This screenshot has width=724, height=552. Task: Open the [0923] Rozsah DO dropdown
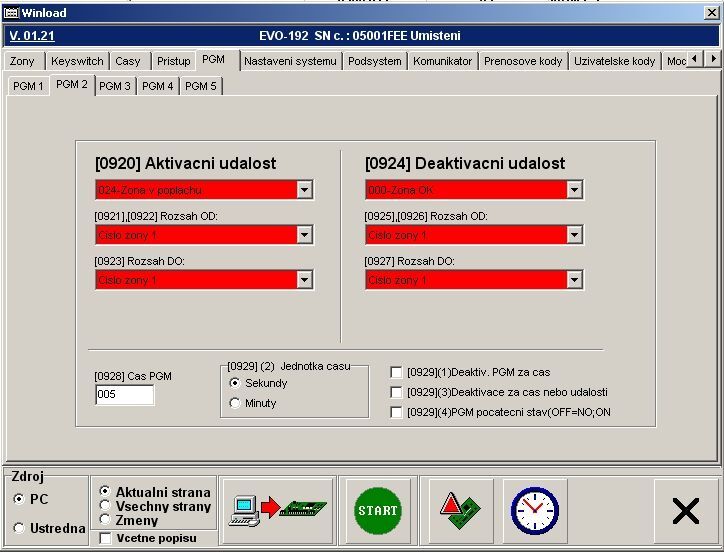(304, 280)
